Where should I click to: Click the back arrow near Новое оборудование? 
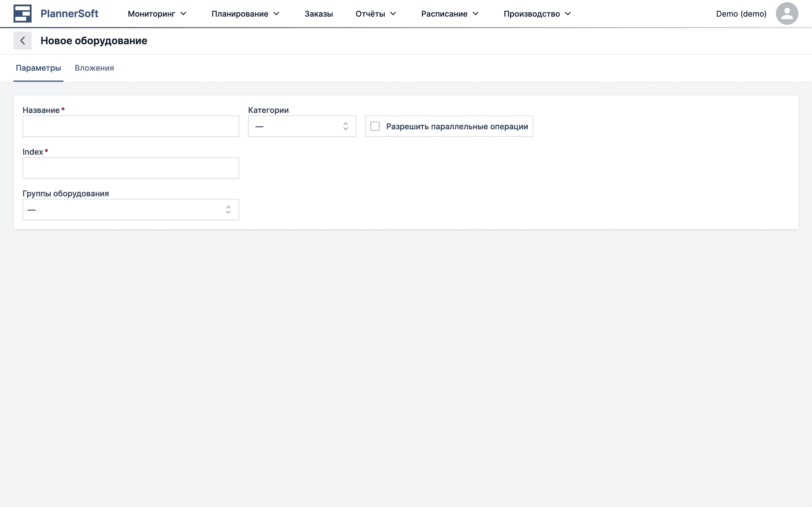tap(23, 41)
